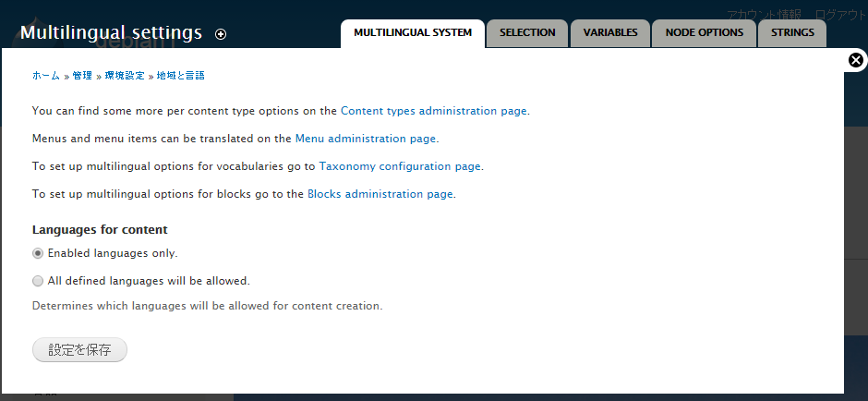This screenshot has height=401, width=868.
Task: Go to 地域と言語 breadcrumb link
Action: (x=180, y=76)
